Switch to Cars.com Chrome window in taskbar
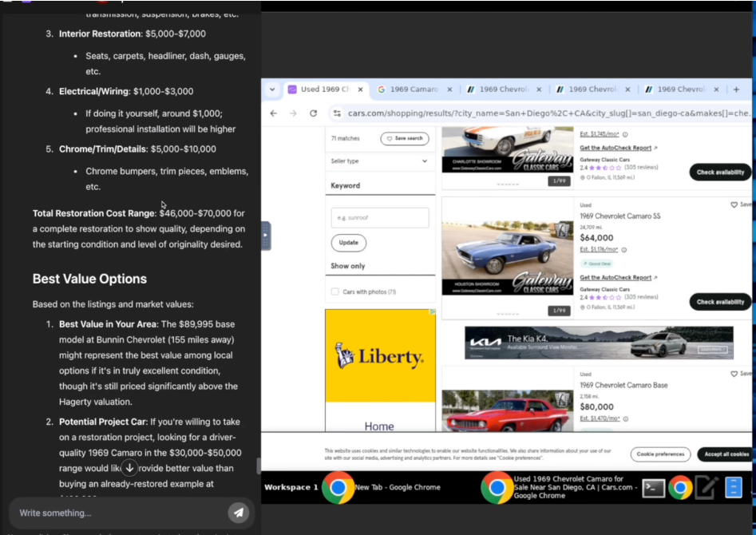The image size is (756, 535). coord(559,487)
